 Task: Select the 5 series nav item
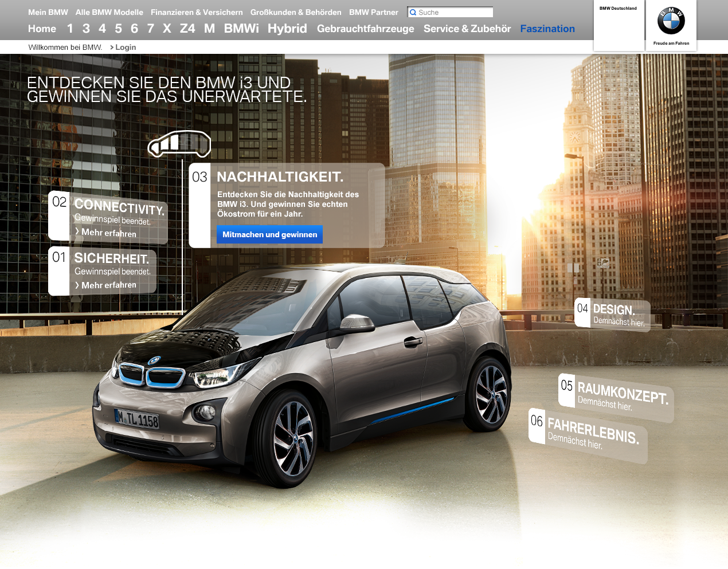[x=118, y=29]
